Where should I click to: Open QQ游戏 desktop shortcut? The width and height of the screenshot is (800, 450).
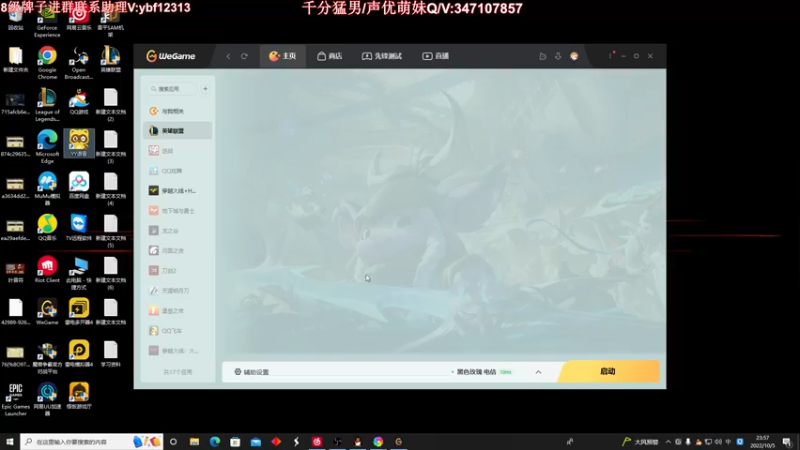point(79,101)
